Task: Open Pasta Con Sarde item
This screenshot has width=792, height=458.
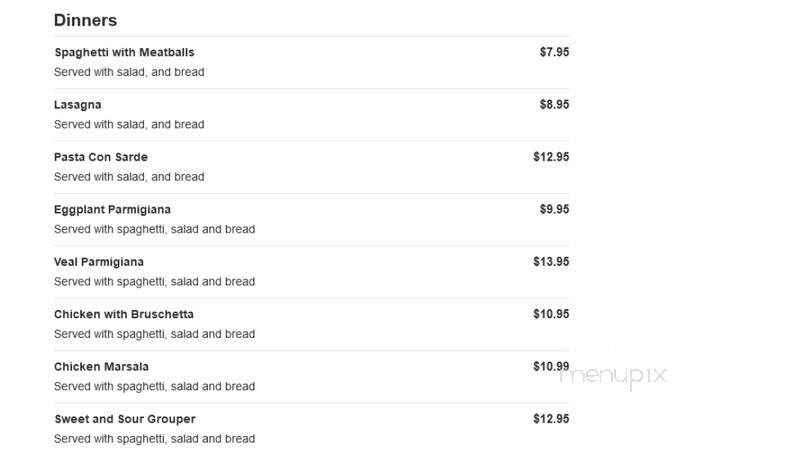Action: [x=101, y=157]
